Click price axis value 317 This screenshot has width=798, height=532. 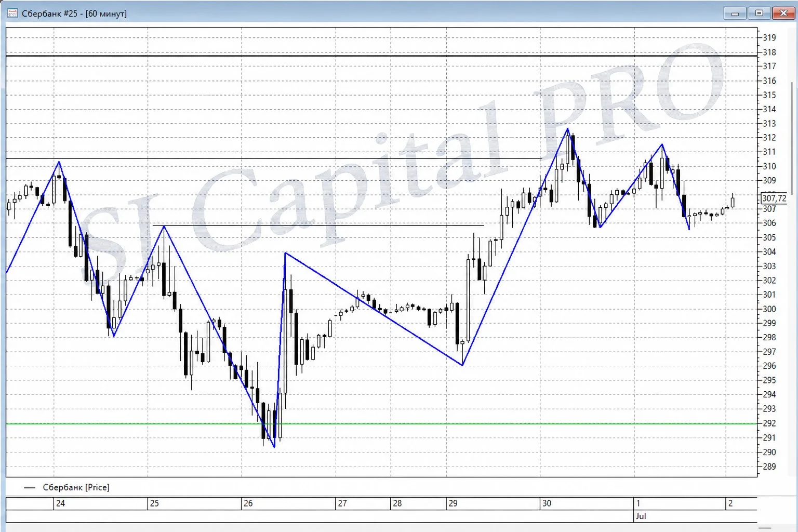(x=769, y=66)
